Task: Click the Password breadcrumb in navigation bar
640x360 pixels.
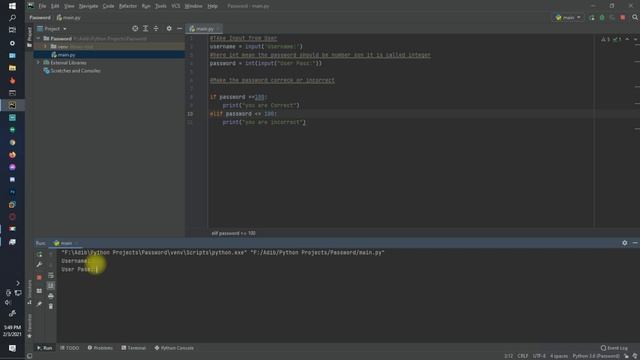Action: click(40, 18)
